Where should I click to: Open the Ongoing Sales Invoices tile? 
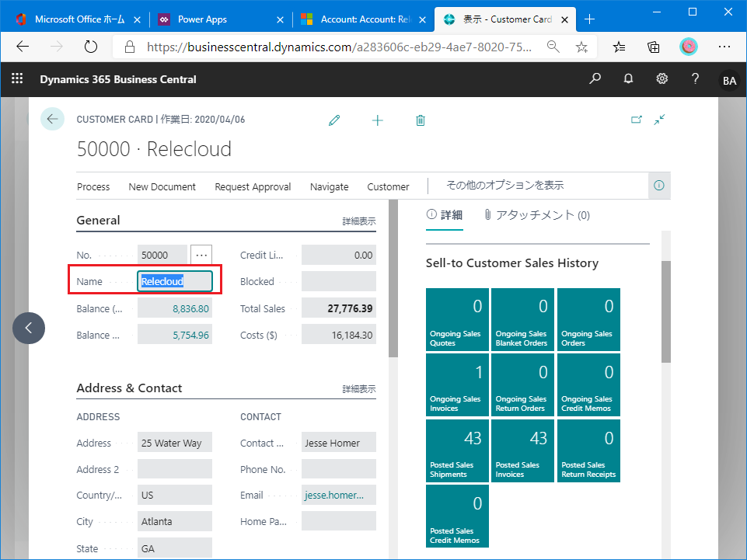point(457,384)
